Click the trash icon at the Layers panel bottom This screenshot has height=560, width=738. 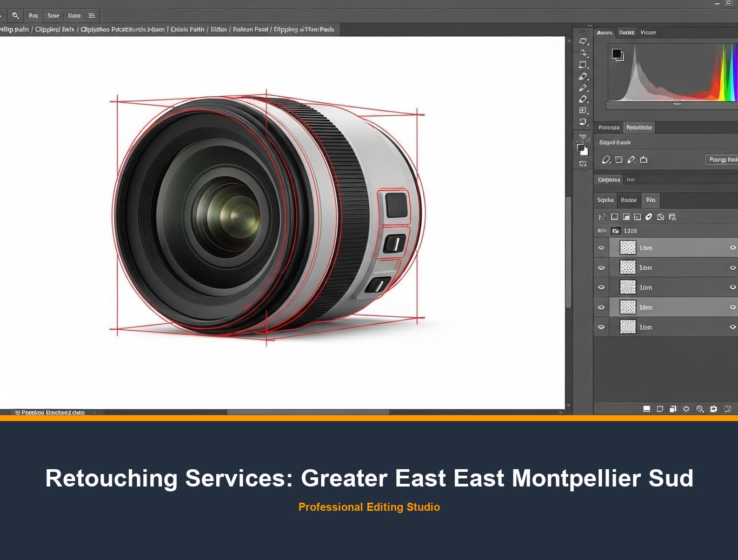tap(727, 409)
